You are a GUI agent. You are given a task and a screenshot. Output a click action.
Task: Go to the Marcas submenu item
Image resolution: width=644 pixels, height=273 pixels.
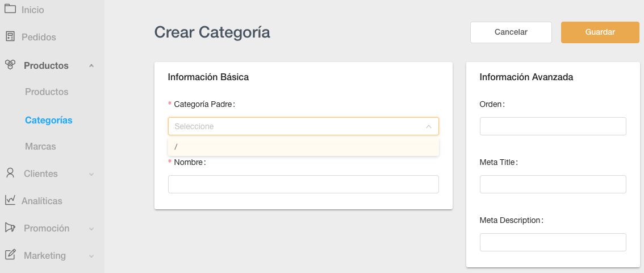coord(40,147)
